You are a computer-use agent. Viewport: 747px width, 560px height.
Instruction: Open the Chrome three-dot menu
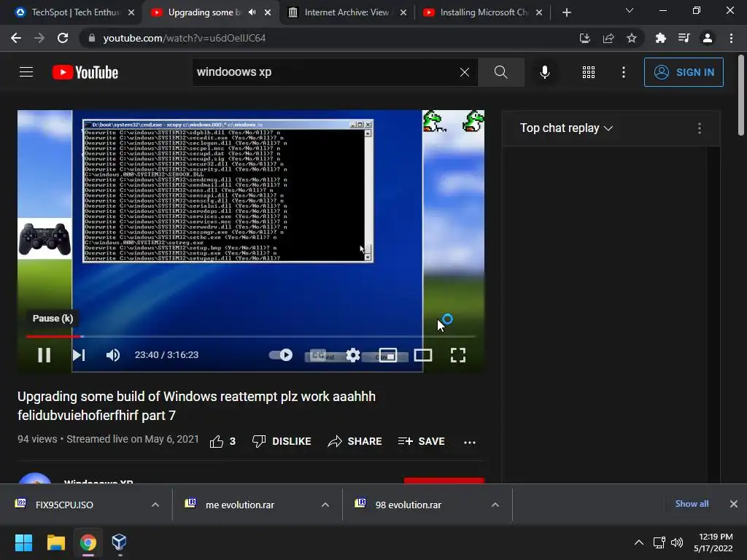coord(731,38)
